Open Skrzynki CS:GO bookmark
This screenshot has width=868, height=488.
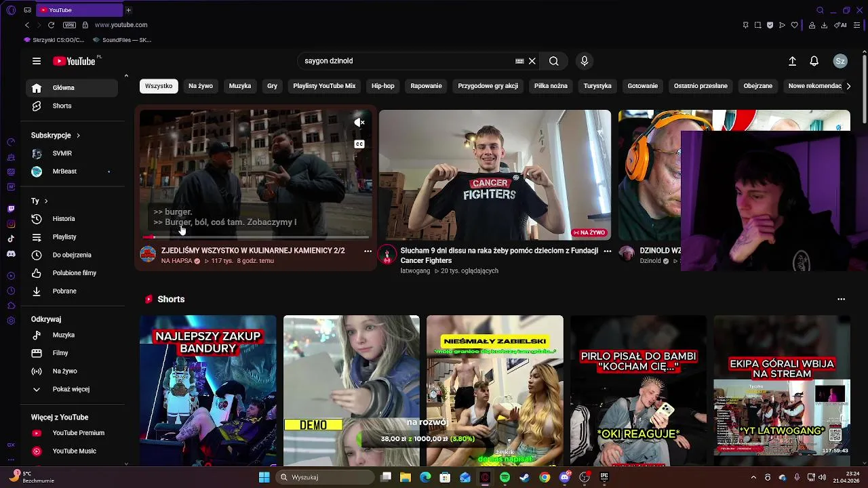[x=54, y=40]
